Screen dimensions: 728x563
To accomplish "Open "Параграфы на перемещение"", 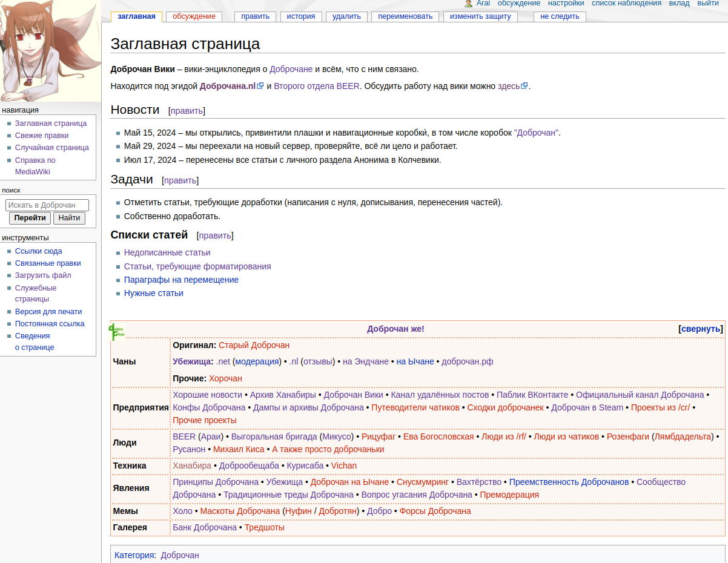I will point(181,280).
